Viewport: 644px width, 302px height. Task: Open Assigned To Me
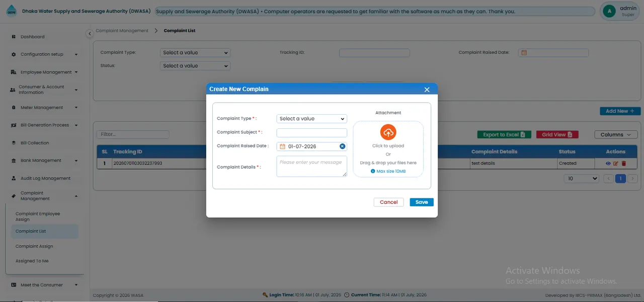[32, 261]
